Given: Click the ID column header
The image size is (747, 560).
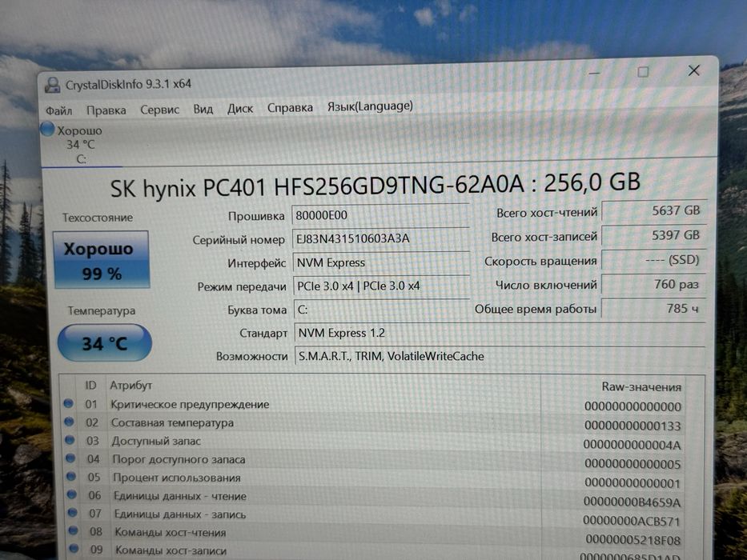Looking at the screenshot, I should 90,385.
